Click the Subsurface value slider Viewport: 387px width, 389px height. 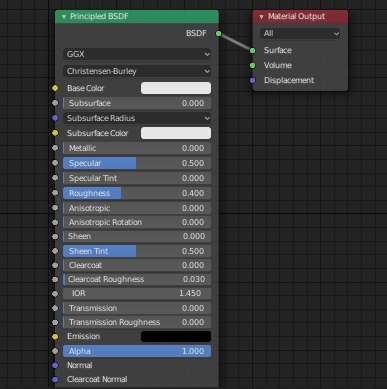[x=137, y=103]
